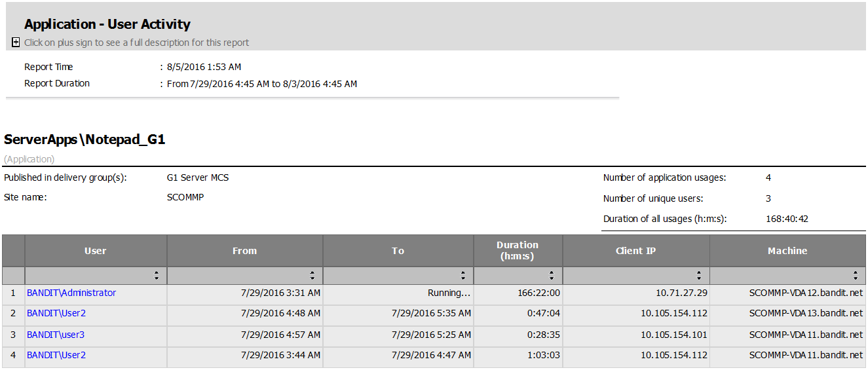Sort table by User column arrows
This screenshot has height=370, width=868.
156,276
